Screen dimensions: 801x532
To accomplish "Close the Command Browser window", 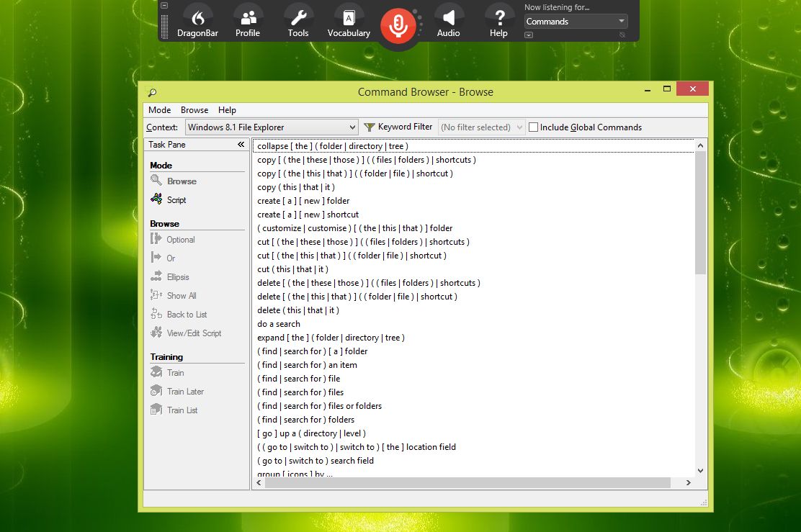I will (692, 89).
